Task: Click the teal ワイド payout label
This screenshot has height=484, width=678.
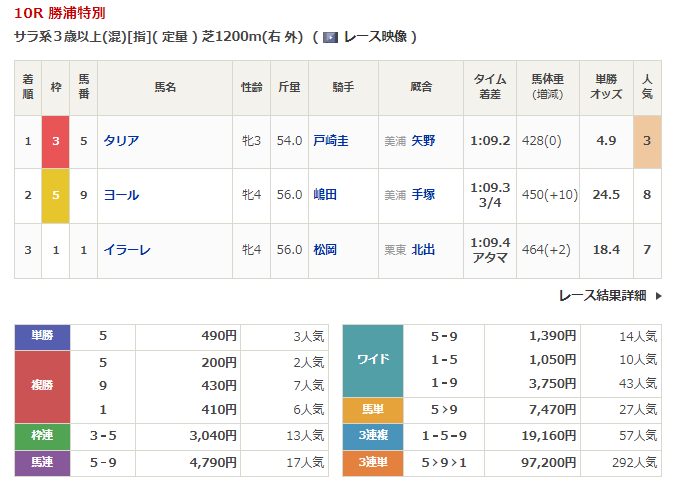Action: pyautogui.click(x=373, y=360)
